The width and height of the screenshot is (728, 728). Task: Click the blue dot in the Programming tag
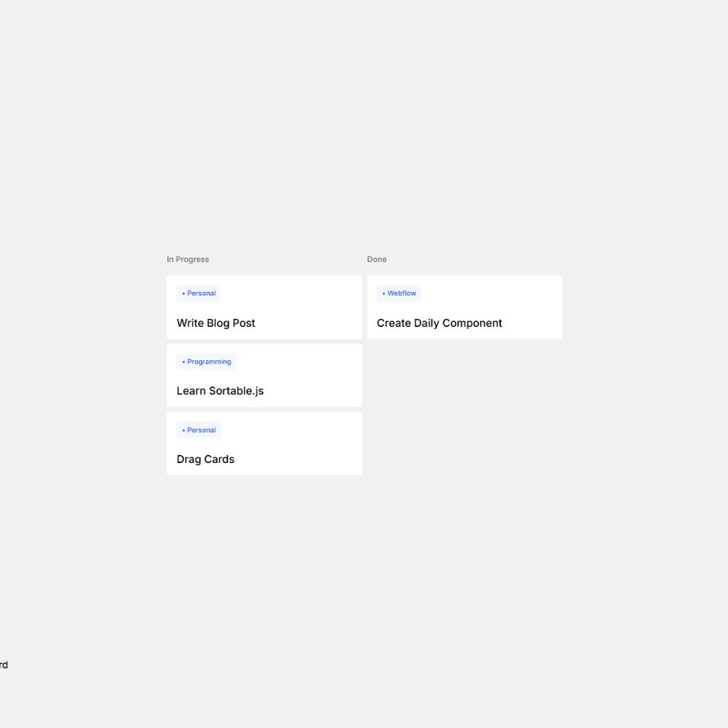point(183,362)
